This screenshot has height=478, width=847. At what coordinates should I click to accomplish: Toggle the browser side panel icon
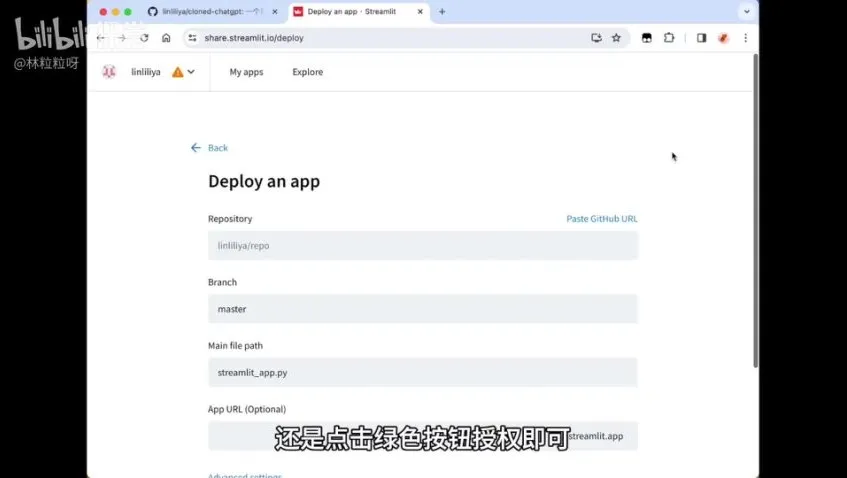pyautogui.click(x=701, y=38)
